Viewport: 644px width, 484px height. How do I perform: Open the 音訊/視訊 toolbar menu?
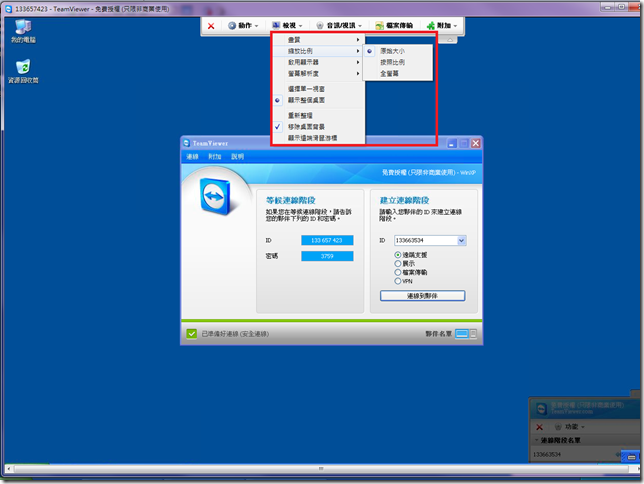[339, 25]
